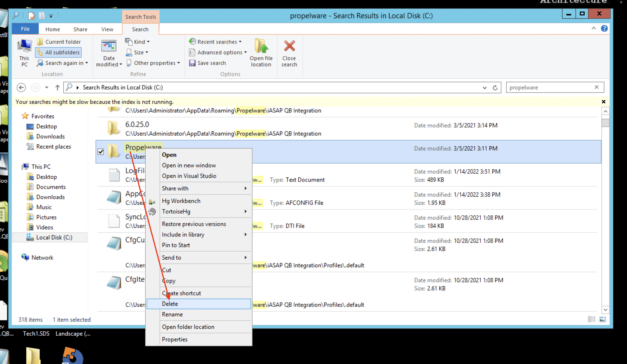Viewport: 627px width, 364px height.
Task: Open the Help question mark icon
Action: click(604, 28)
